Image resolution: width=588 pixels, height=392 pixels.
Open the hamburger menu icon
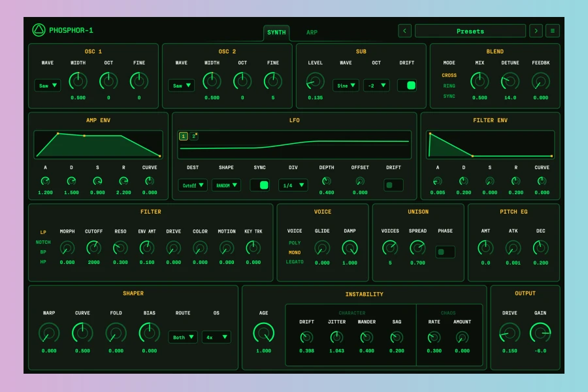(x=552, y=31)
